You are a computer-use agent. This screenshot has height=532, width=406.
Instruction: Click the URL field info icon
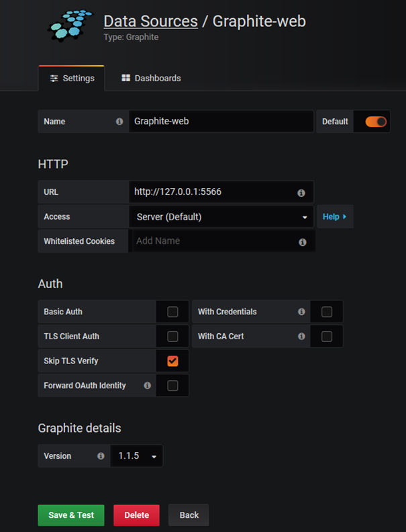pyautogui.click(x=301, y=193)
